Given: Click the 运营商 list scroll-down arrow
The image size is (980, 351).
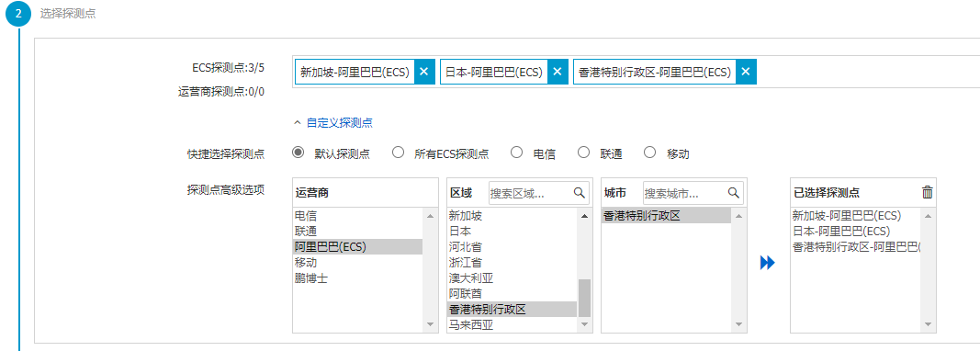Looking at the screenshot, I should (x=430, y=324).
